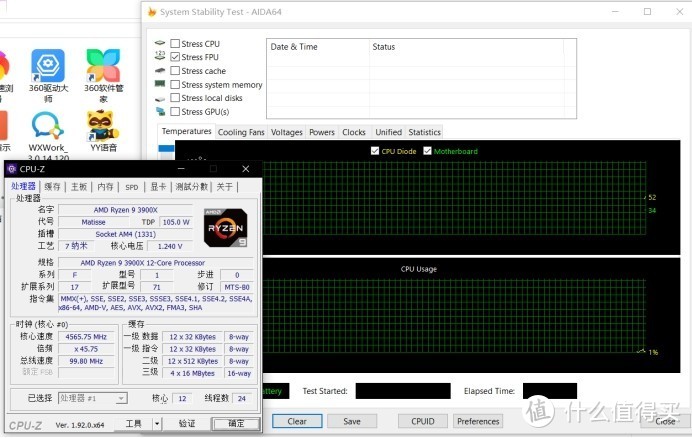Click the 核心电压 value 1.240 V
Screen dimensions: 692x438
click(170, 246)
